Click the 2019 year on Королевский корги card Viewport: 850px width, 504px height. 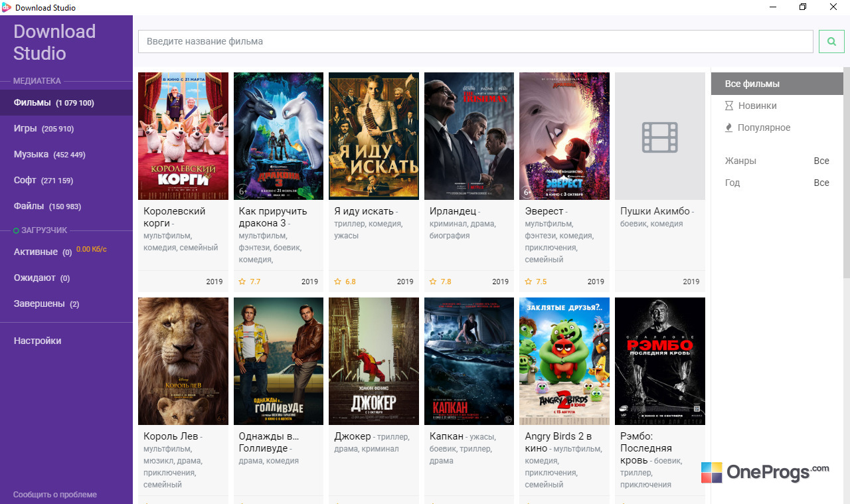coord(214,282)
